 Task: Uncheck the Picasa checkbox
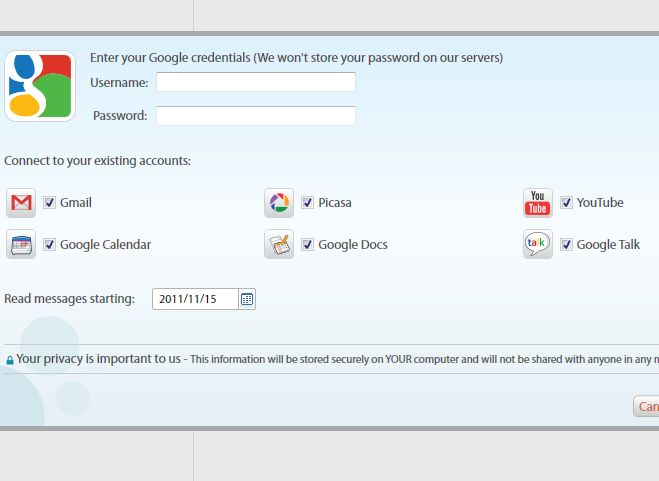coord(308,203)
